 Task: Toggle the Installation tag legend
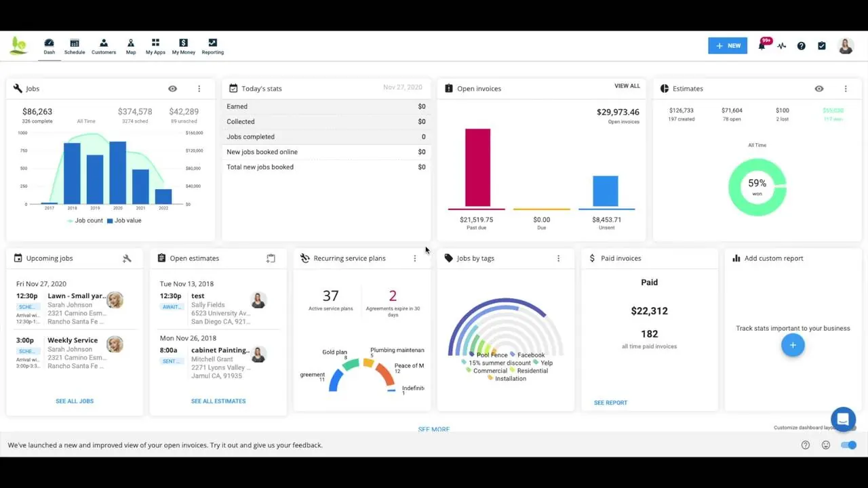click(x=507, y=379)
